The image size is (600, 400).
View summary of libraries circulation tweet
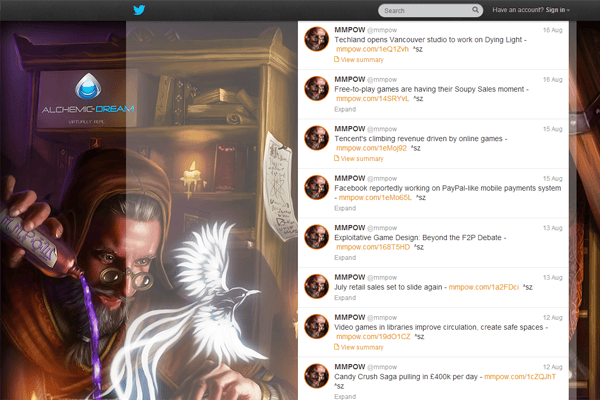[x=359, y=347]
